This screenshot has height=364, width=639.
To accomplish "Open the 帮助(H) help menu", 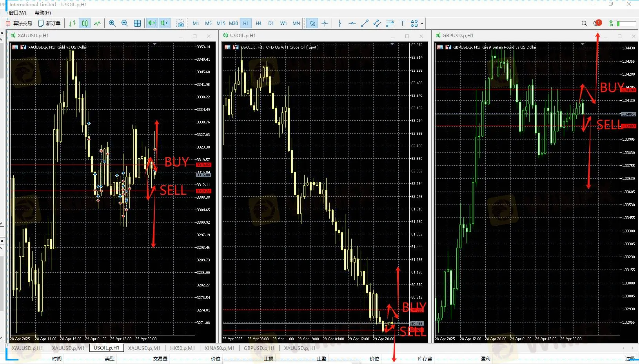I will point(43,13).
